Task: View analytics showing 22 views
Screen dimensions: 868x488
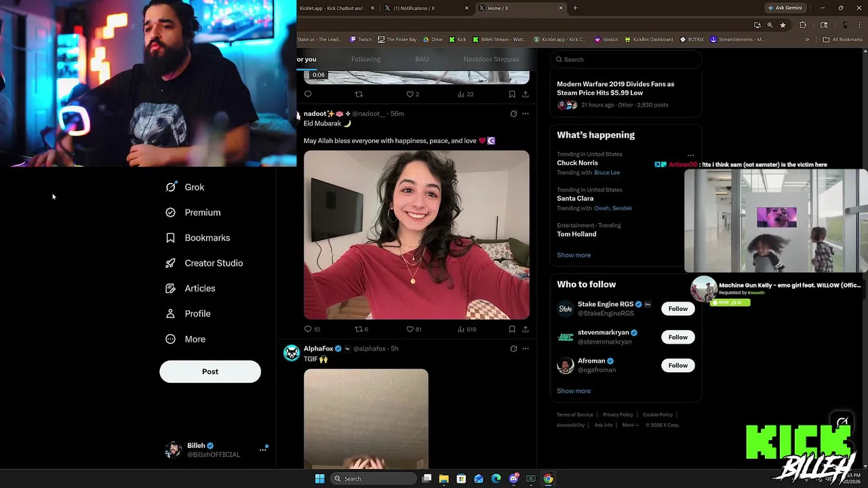Action: coord(465,94)
